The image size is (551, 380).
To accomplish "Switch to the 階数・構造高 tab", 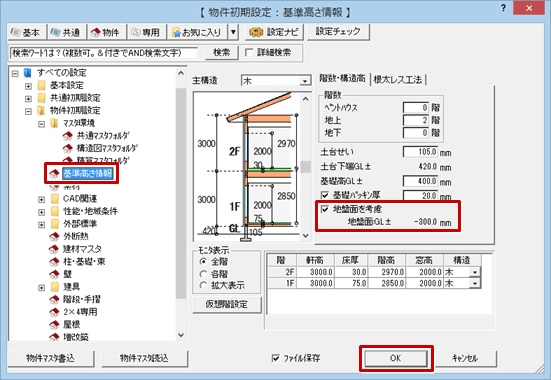I will pos(342,78).
